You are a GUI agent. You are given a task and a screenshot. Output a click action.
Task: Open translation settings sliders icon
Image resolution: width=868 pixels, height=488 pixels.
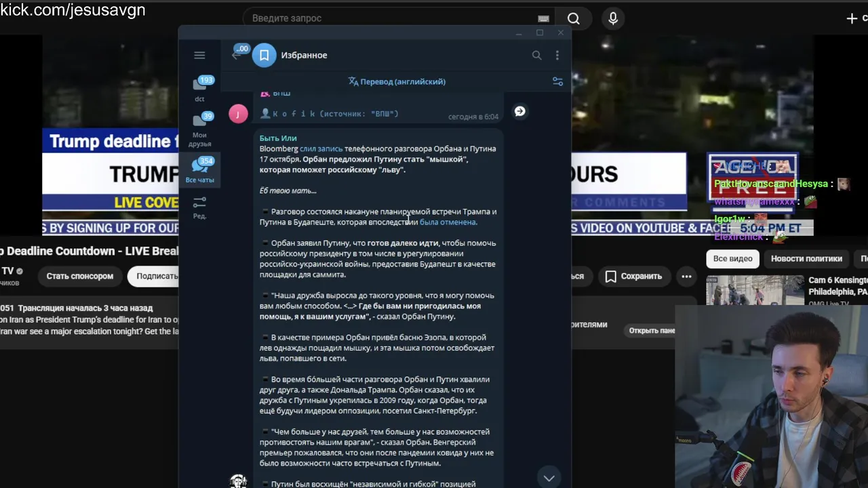click(557, 81)
